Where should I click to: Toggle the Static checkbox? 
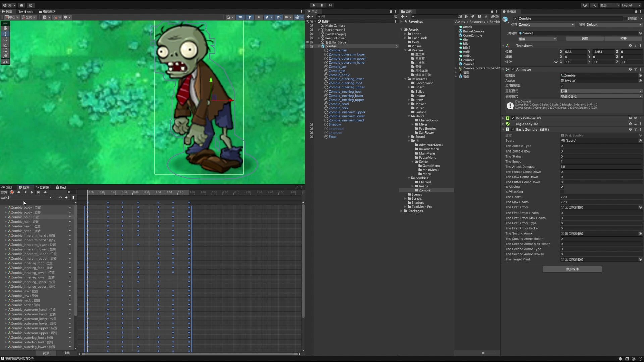[625, 19]
